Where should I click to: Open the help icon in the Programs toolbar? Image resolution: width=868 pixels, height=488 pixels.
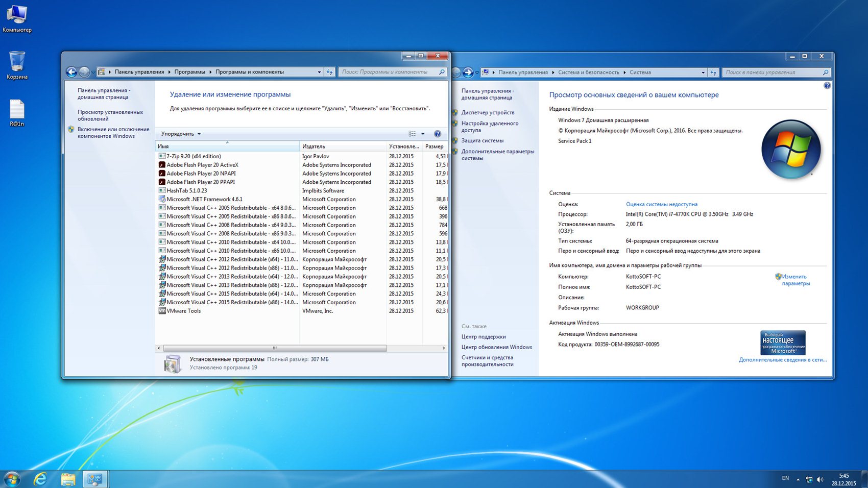tap(438, 134)
